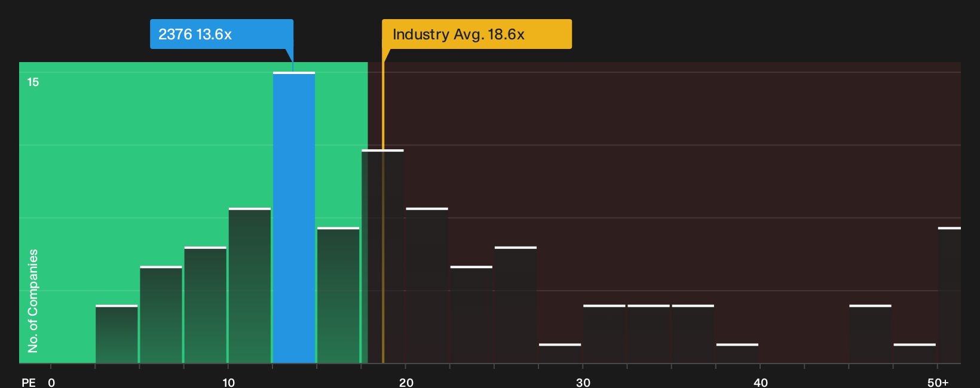Click the 'PE' axis label

click(x=29, y=382)
